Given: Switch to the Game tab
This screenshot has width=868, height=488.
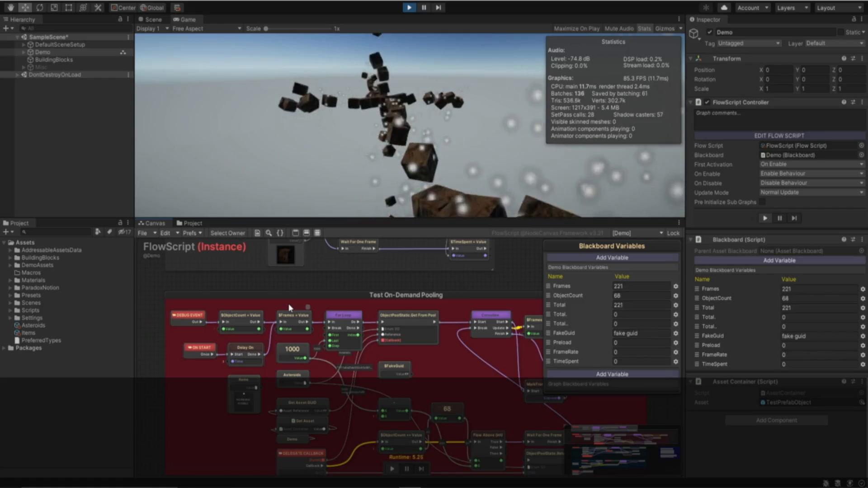Looking at the screenshot, I should point(184,19).
